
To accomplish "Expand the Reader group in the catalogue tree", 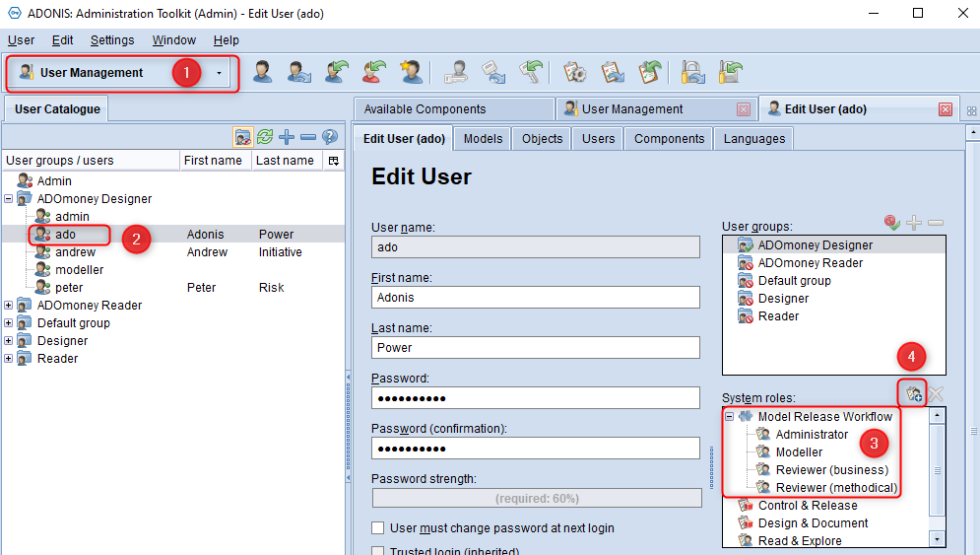I will (8, 359).
